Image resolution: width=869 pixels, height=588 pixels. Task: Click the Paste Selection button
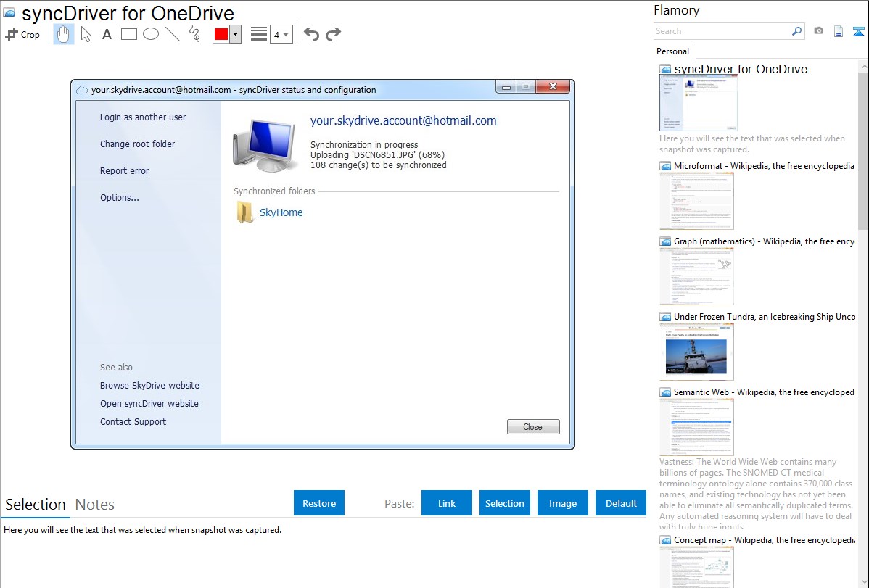[505, 503]
